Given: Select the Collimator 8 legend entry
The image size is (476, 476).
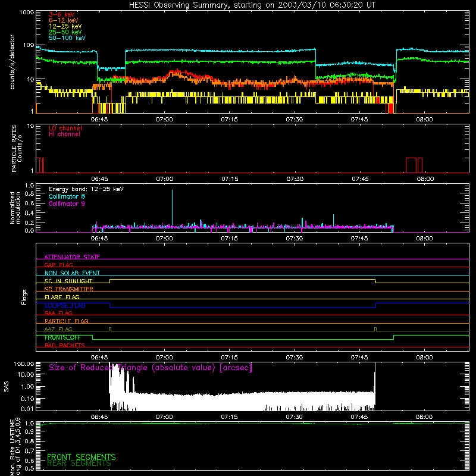Looking at the screenshot, I should tap(67, 196).
